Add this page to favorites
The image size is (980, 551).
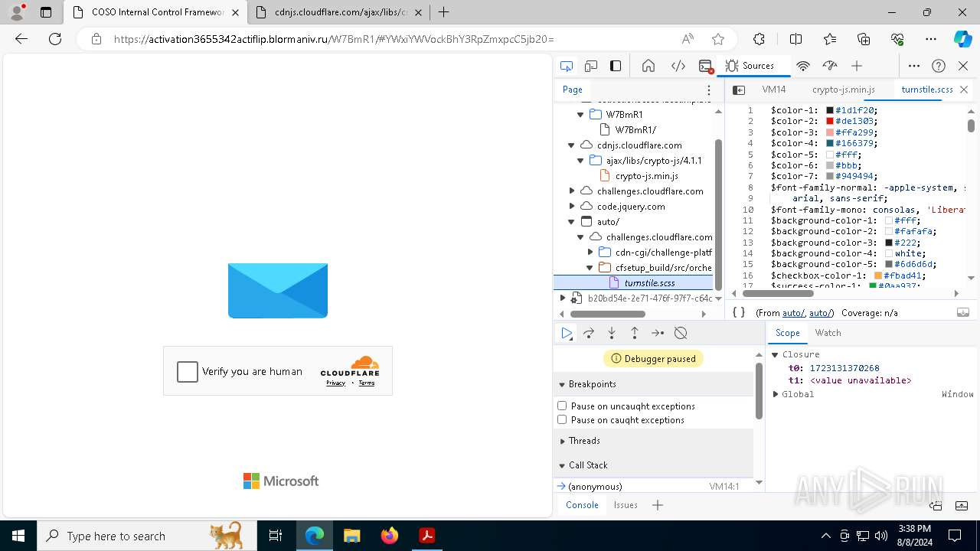coord(718,39)
